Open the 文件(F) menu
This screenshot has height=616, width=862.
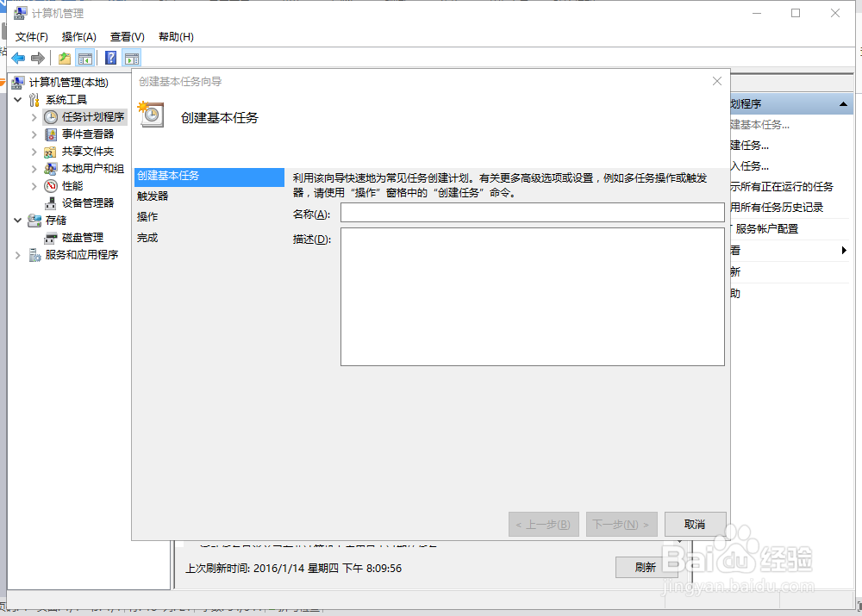pyautogui.click(x=32, y=36)
